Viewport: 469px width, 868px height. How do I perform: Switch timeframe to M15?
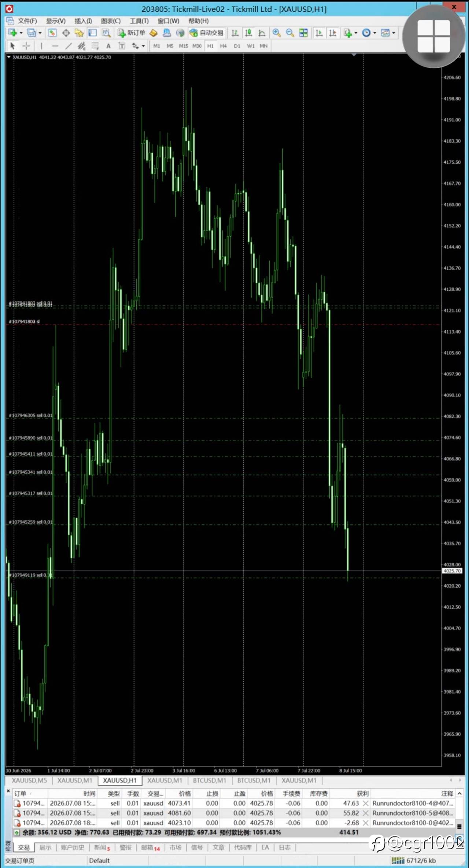tap(183, 46)
